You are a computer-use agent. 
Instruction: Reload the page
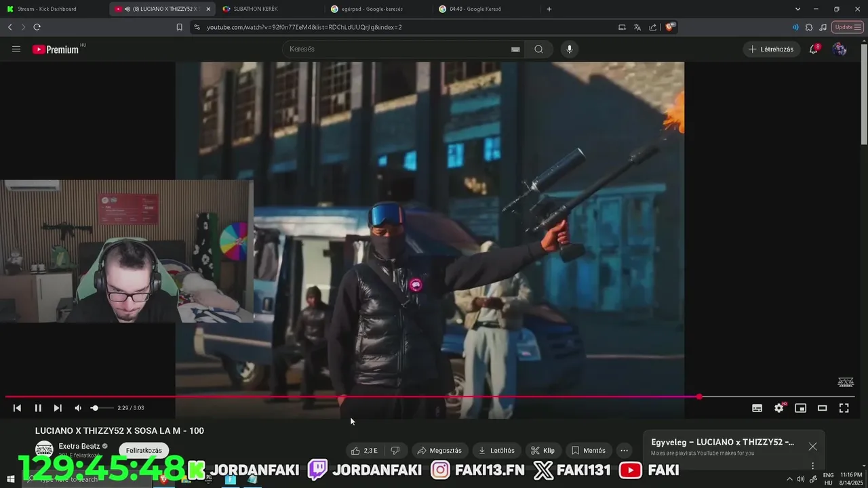pos(37,27)
